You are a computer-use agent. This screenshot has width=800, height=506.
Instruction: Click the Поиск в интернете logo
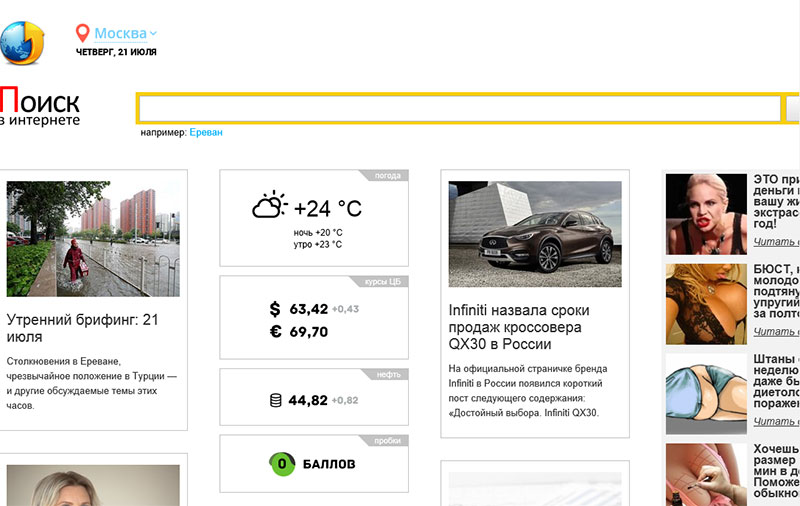[40, 107]
